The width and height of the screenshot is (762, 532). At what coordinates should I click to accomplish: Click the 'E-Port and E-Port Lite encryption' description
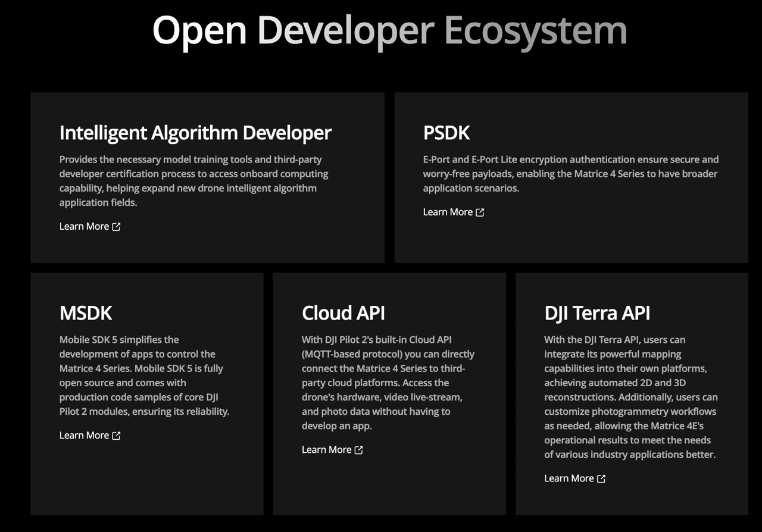click(571, 174)
